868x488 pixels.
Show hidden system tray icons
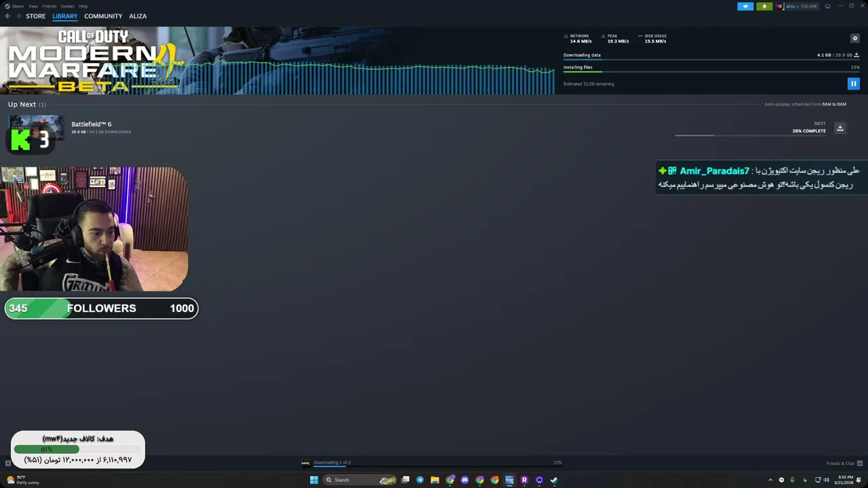click(x=770, y=480)
